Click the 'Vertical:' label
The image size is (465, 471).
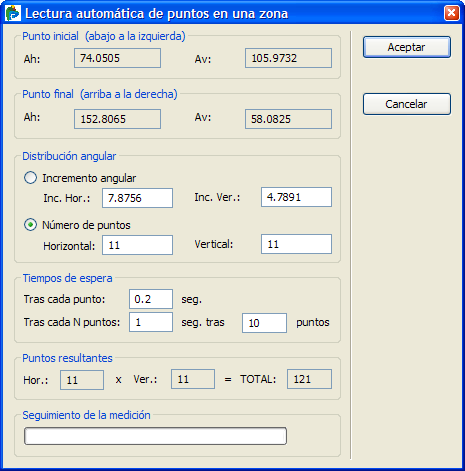(x=214, y=244)
